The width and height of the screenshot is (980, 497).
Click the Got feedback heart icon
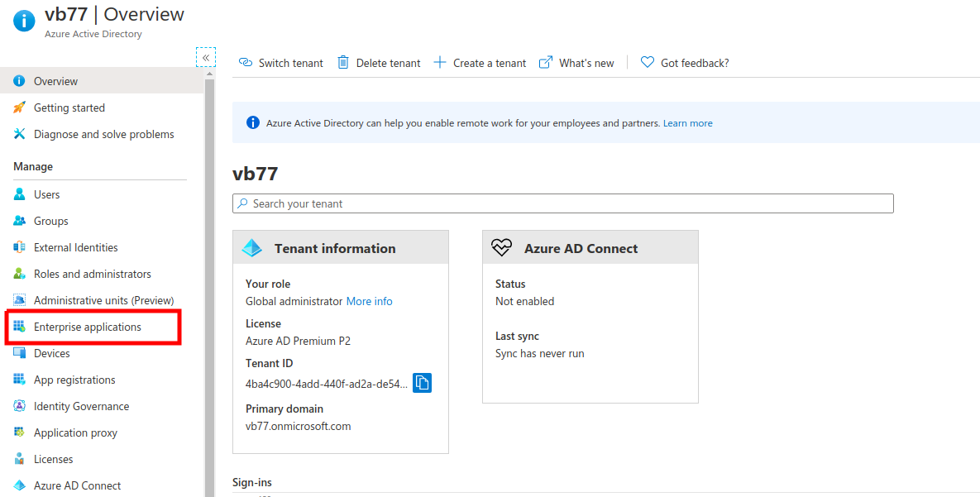click(648, 63)
